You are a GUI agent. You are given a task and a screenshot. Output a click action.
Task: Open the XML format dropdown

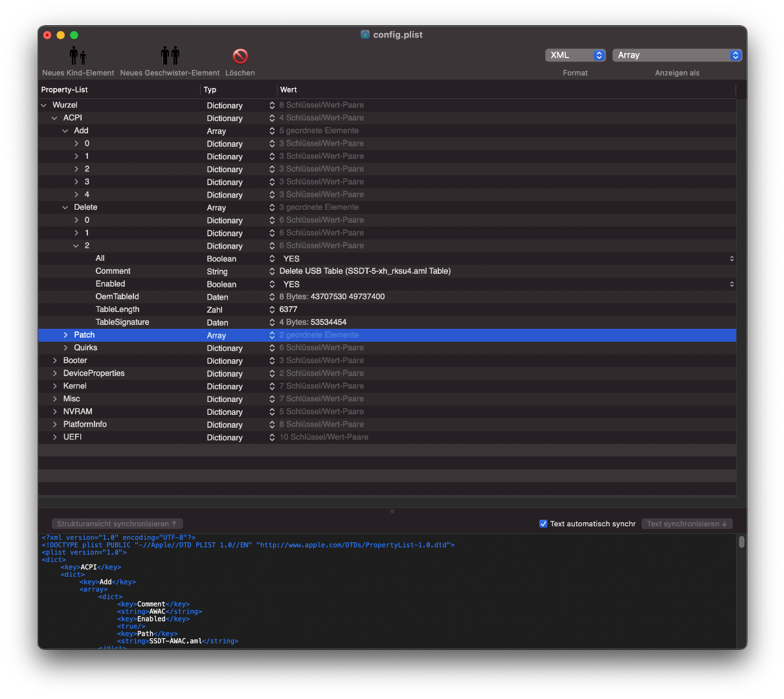click(575, 56)
